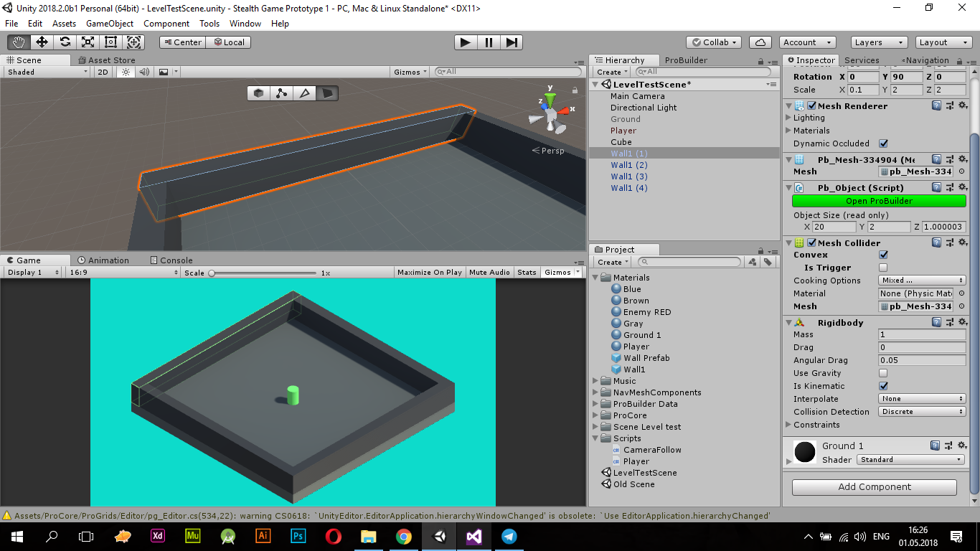This screenshot has height=551, width=980.
Task: Select the Rect Transform tool
Action: (x=110, y=42)
